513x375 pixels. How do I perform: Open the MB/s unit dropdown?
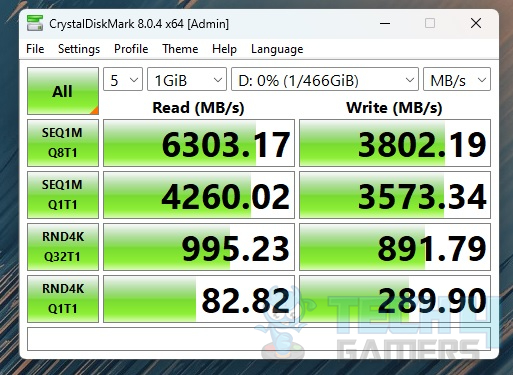click(x=457, y=79)
